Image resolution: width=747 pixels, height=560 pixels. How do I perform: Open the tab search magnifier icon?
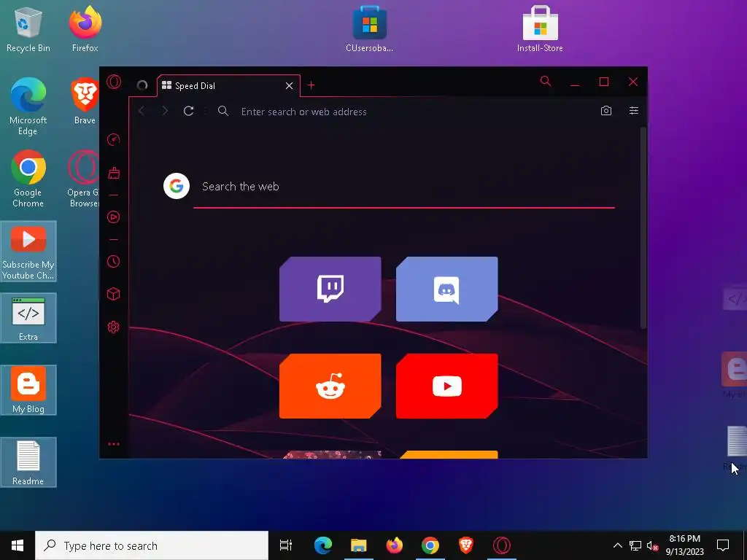546,82
